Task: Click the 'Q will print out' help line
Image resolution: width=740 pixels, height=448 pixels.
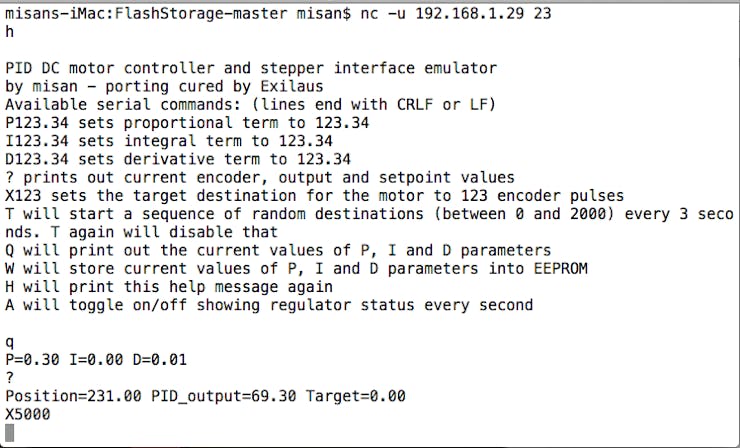Action: tap(278, 250)
